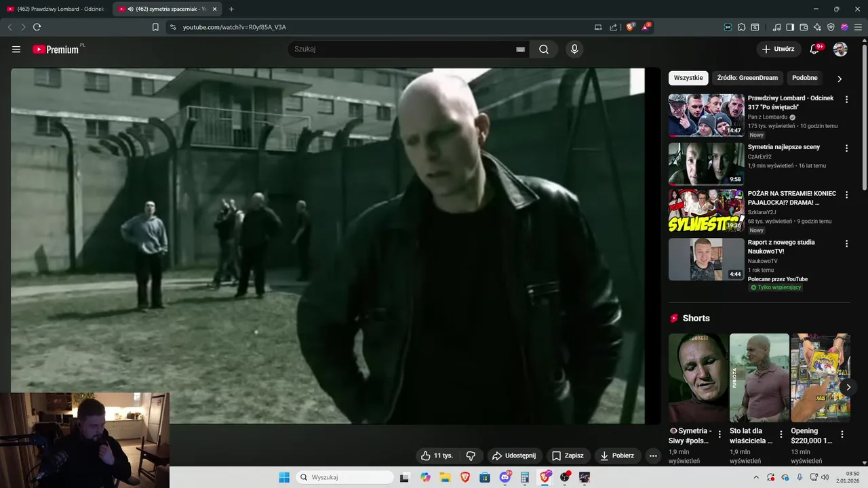Screen dimensions: 868x488
Task: Open Brave Rewards triangle icon
Action: [646, 27]
